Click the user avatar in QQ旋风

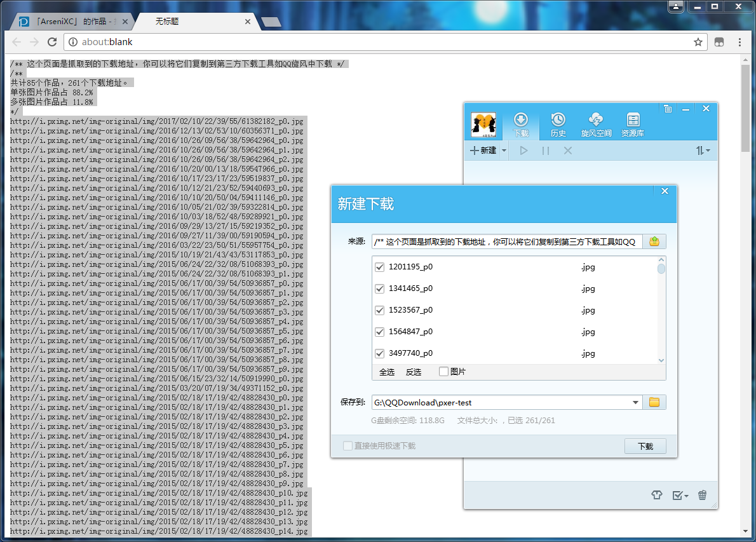point(483,125)
